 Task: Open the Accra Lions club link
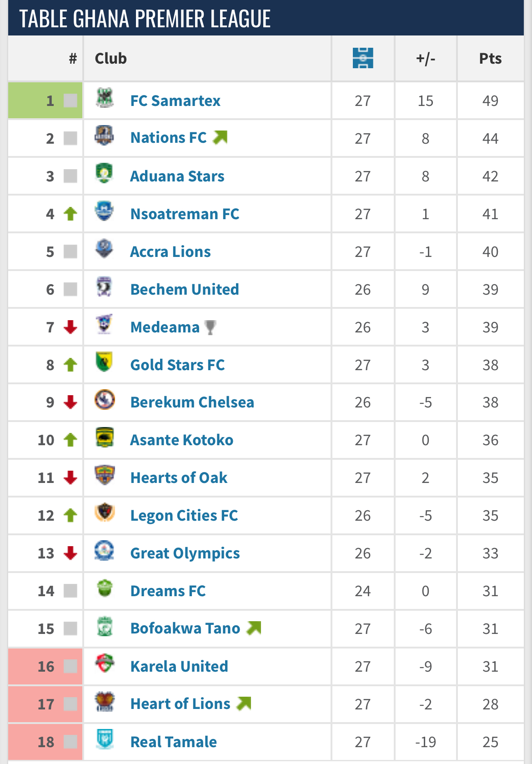pyautogui.click(x=170, y=251)
